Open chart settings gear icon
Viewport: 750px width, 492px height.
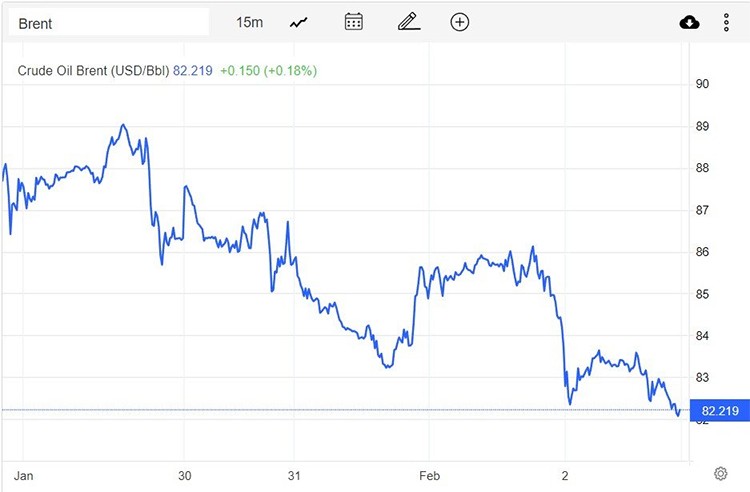click(720, 473)
